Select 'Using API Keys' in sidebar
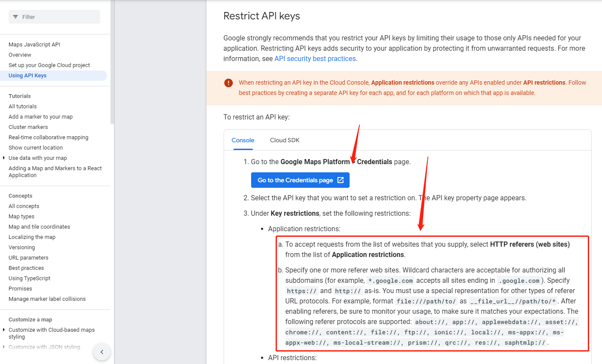Image resolution: width=602 pixels, height=364 pixels. pos(54,75)
